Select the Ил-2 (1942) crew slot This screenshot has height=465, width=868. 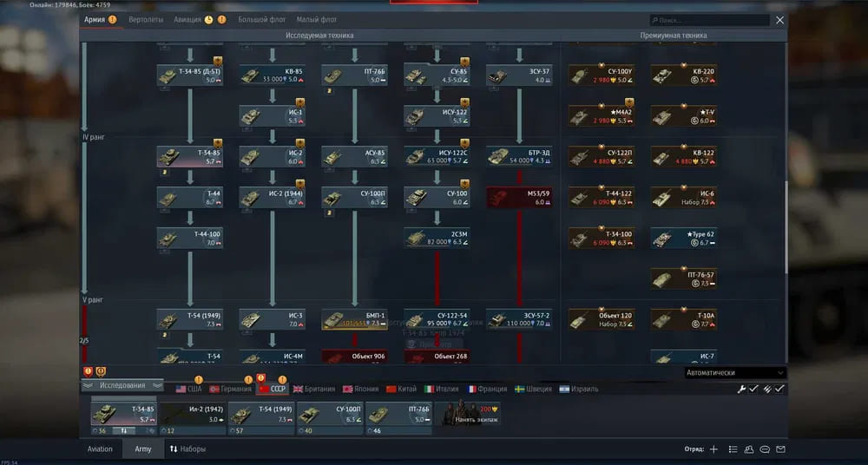(x=193, y=414)
